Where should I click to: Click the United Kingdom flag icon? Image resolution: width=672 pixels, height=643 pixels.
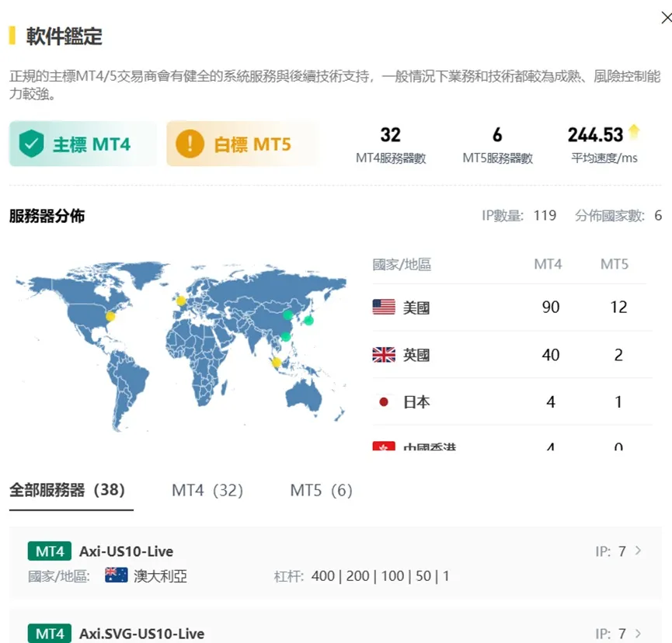[x=384, y=355]
